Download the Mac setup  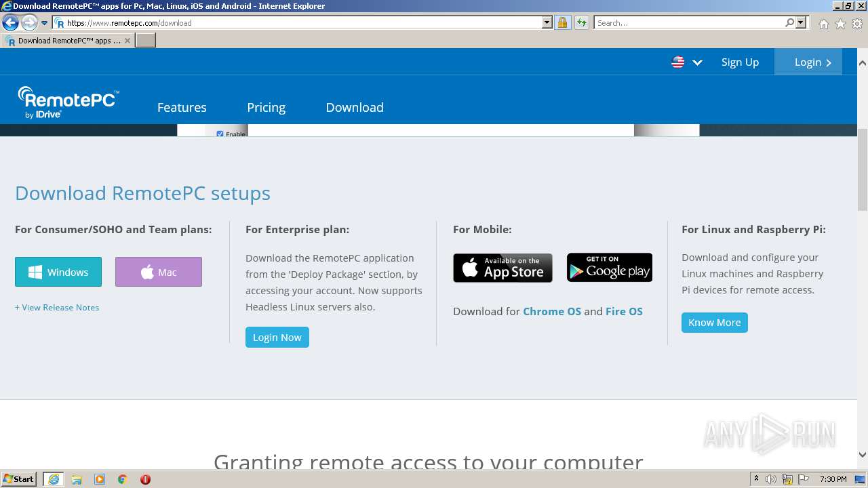pyautogui.click(x=159, y=272)
